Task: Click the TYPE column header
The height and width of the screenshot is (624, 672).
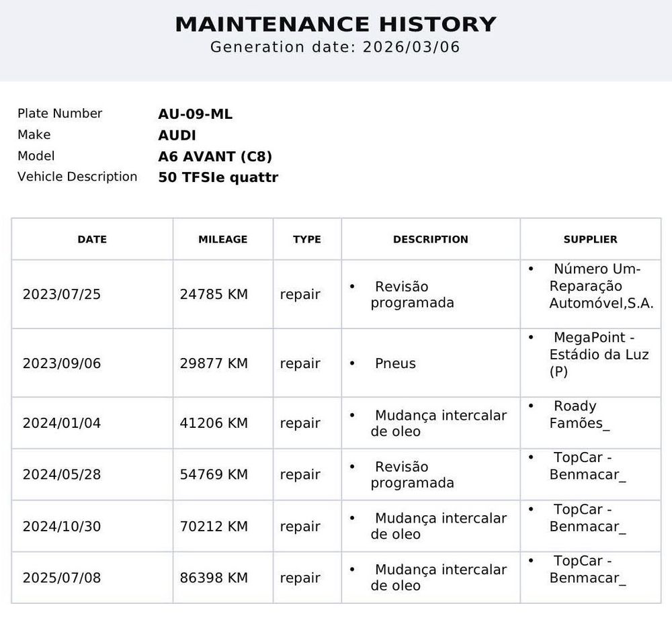Action: pos(306,239)
